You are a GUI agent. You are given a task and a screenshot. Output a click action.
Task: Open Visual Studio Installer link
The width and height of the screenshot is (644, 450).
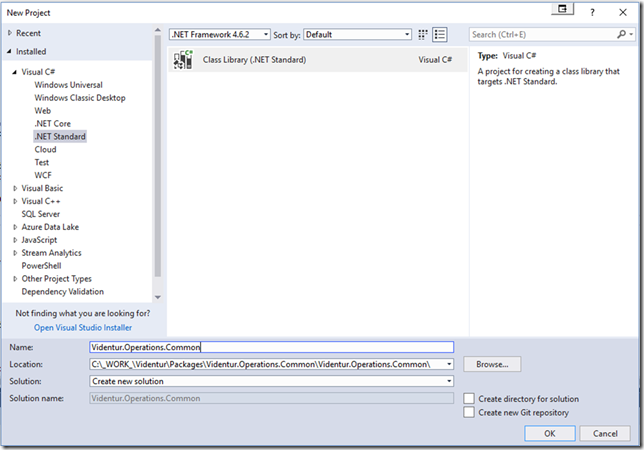[x=83, y=328]
